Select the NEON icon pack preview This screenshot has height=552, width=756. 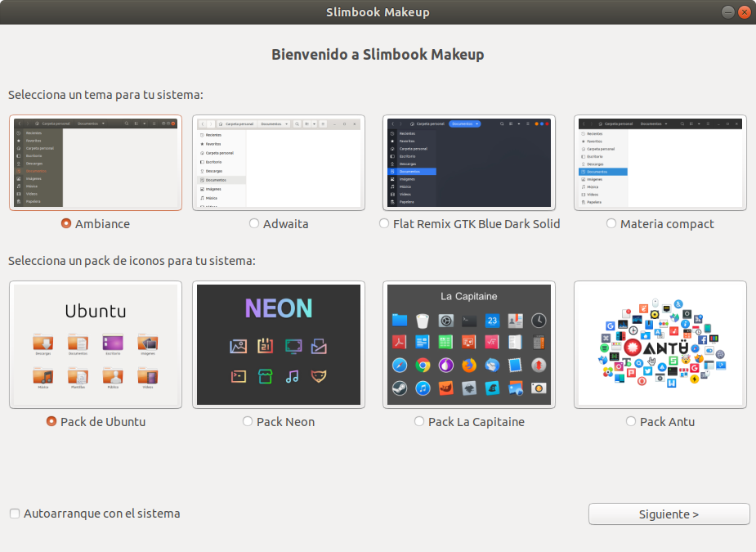(278, 344)
